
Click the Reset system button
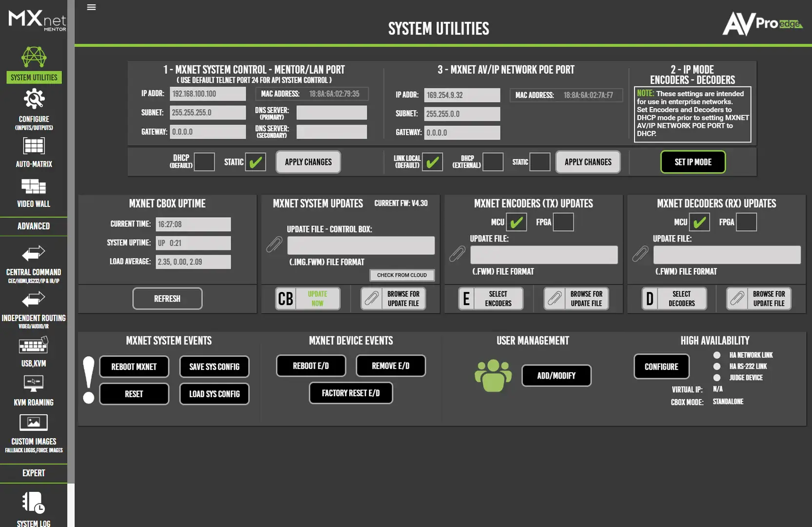click(x=134, y=394)
